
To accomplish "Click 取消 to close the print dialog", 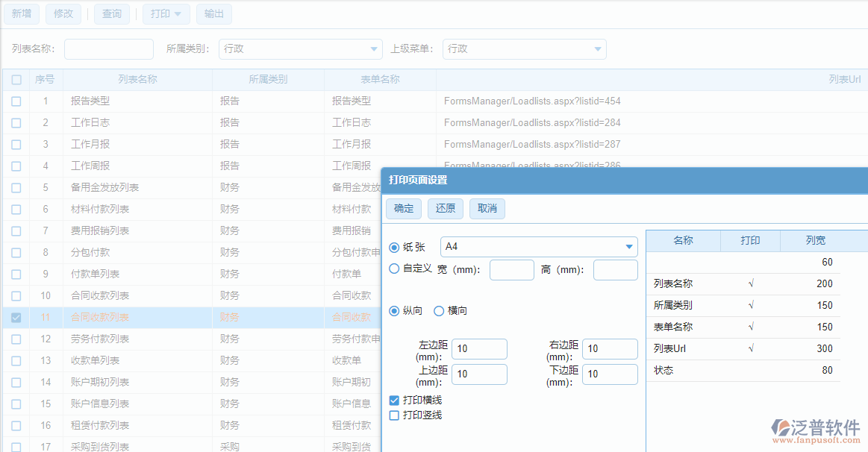I will (x=487, y=209).
